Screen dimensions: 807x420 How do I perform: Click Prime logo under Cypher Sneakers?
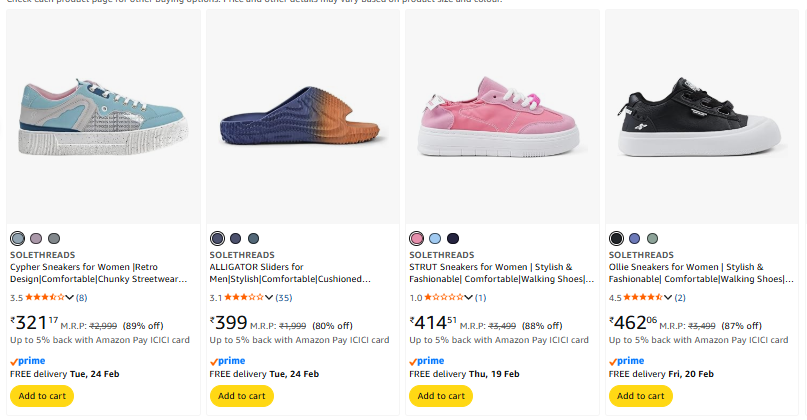(x=27, y=361)
